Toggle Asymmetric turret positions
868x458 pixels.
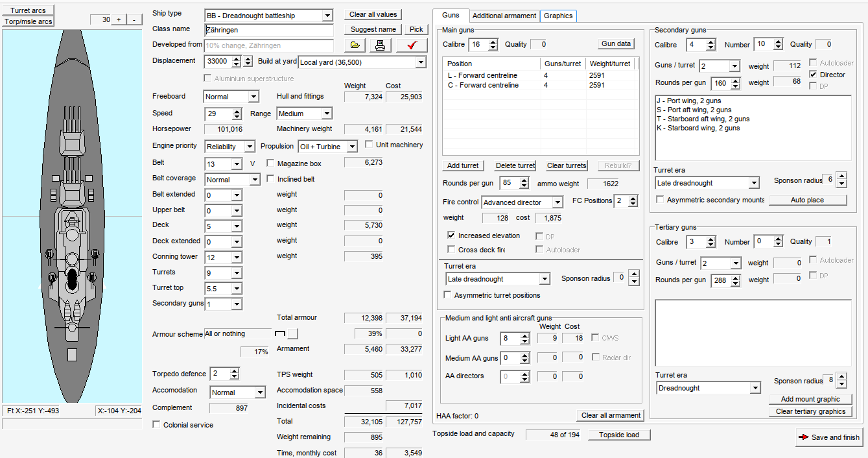click(x=448, y=295)
